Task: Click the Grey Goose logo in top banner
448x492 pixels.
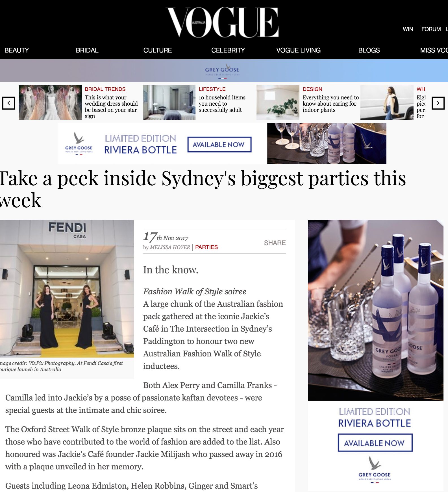Action: pos(222,71)
